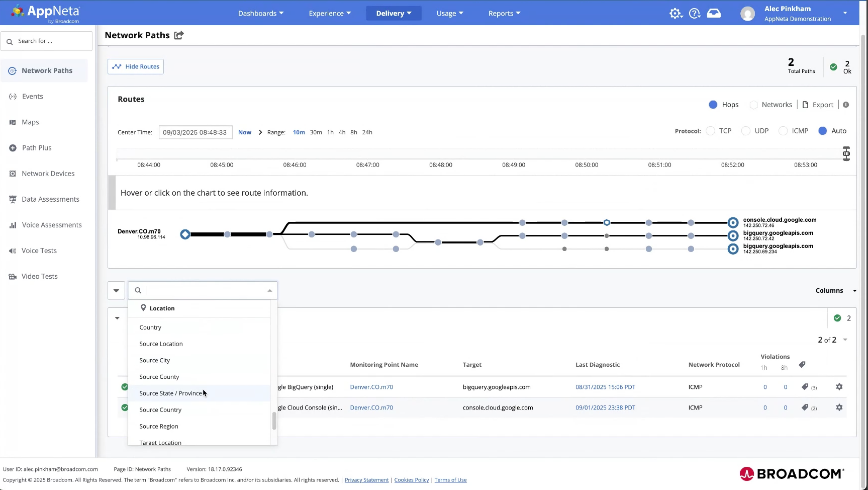Switch route view to Networks
Screen dimensions: 868x490
click(753, 105)
